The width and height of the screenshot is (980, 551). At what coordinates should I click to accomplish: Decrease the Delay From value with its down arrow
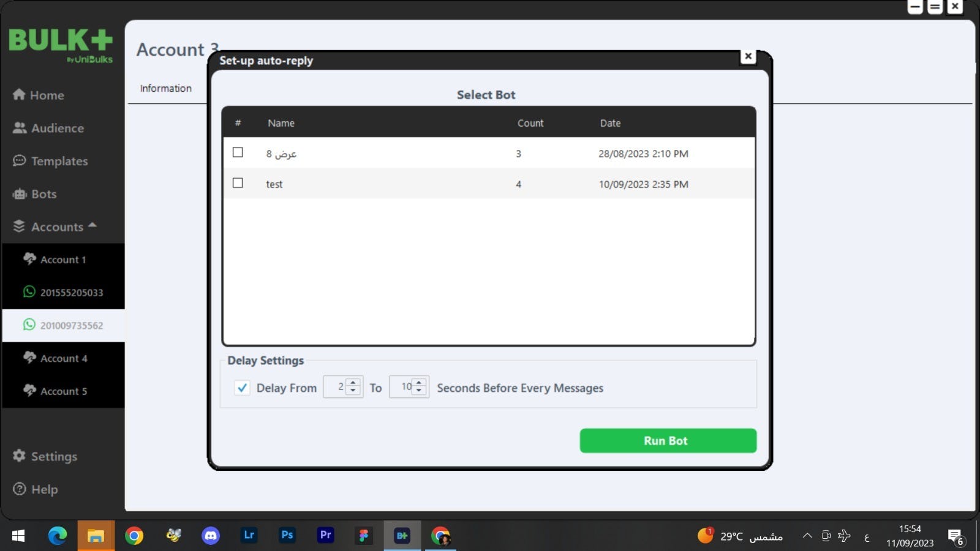point(353,391)
